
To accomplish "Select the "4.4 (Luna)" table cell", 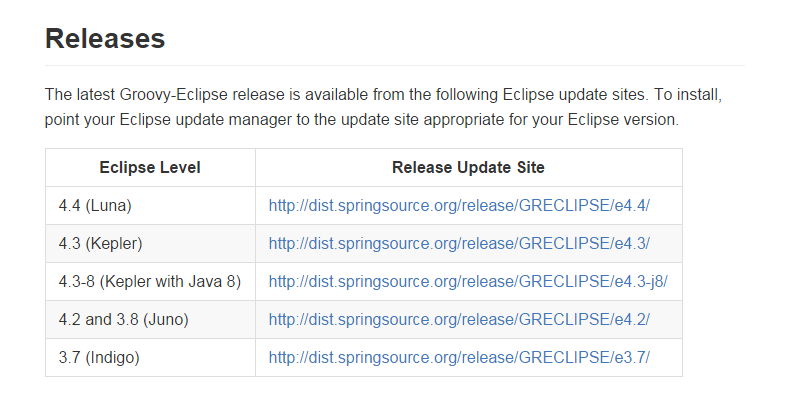I will click(x=151, y=205).
